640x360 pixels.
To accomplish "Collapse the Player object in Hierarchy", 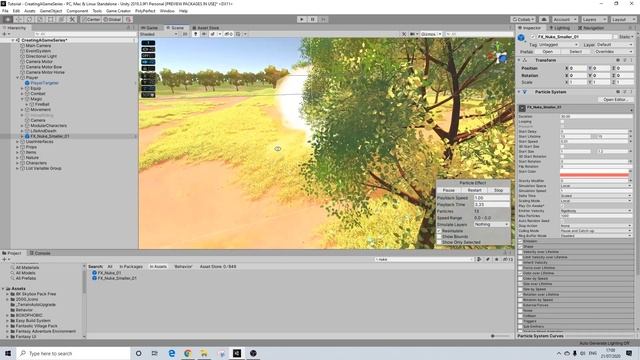I will pos(18,78).
